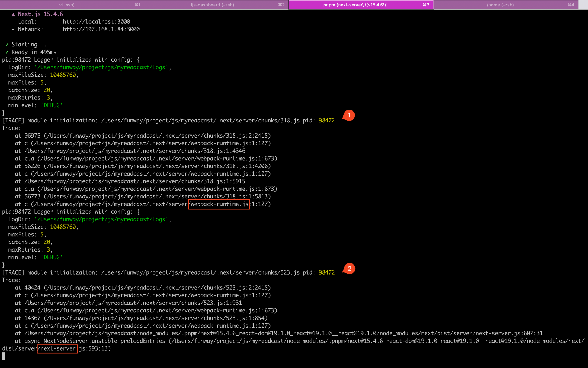Viewport: 588px width, 368px height.
Task: Click the first green logDir path string
Action: pos(101,67)
